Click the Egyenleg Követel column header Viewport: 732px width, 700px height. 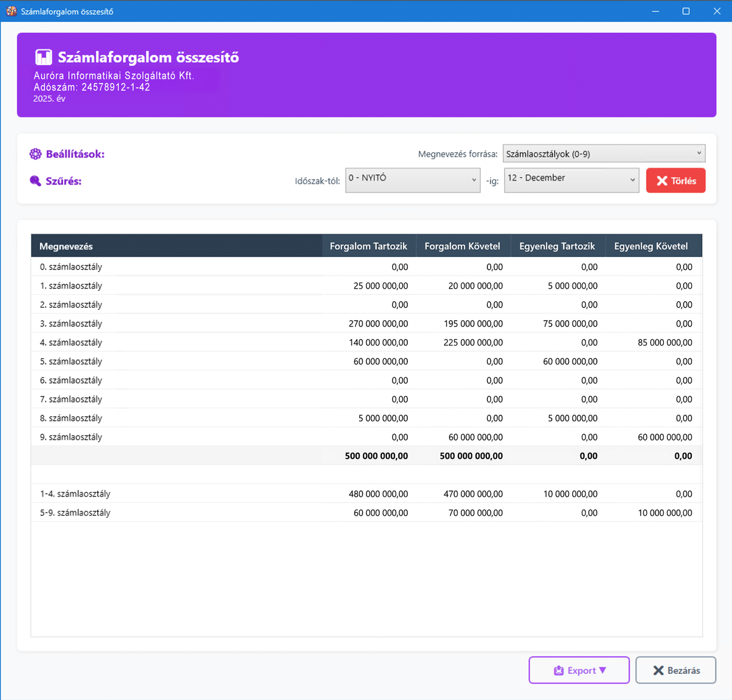pos(651,246)
